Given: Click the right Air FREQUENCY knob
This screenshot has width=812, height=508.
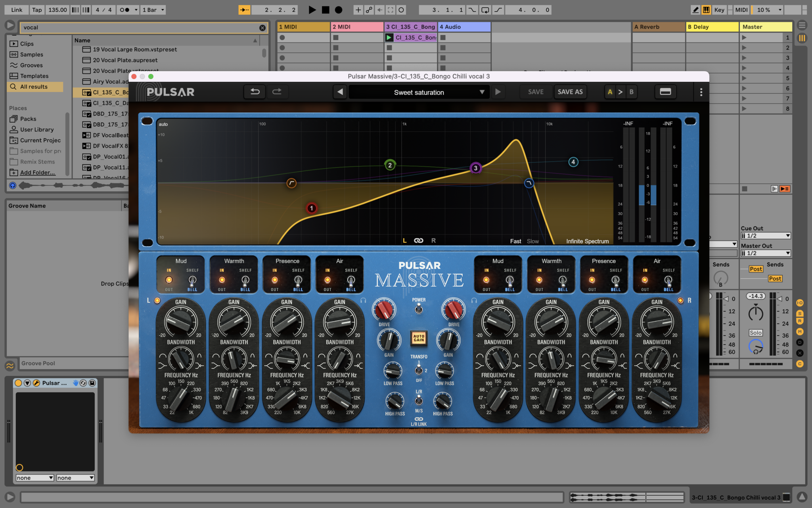Looking at the screenshot, I should (657, 398).
